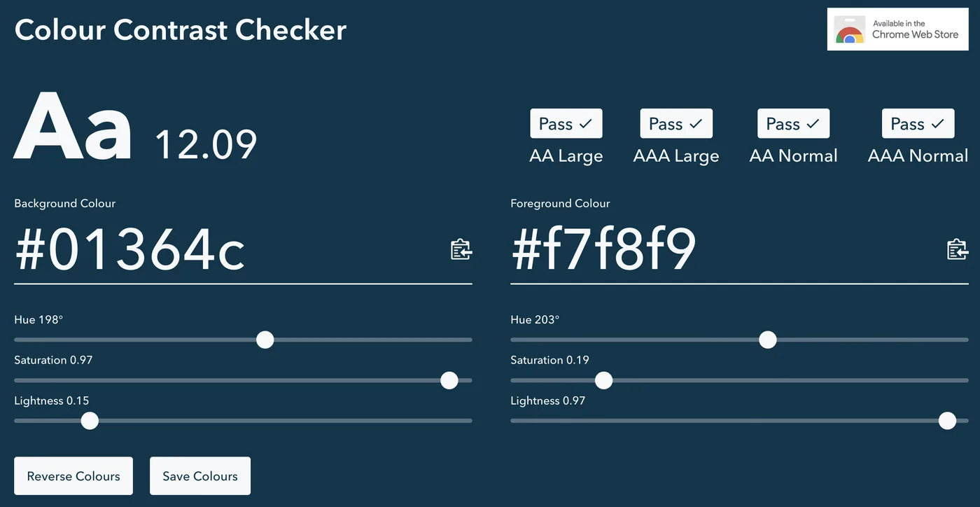Screen dimensions: 980x507
Task: Click the foreground Hue slider handle
Action: pyautogui.click(x=768, y=340)
